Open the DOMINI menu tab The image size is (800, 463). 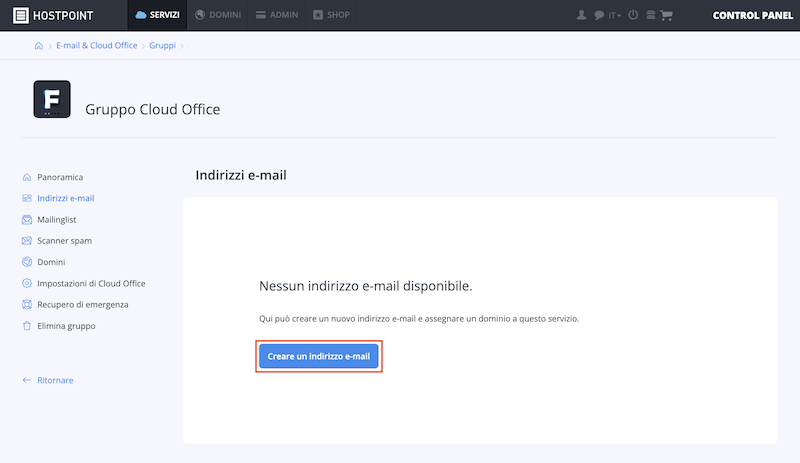coord(218,15)
